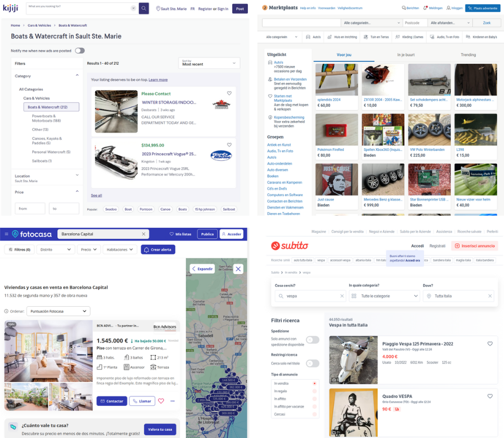This screenshot has height=438, width=504.
Task: Select the 'In regalo' radio option
Action: (x=314, y=391)
